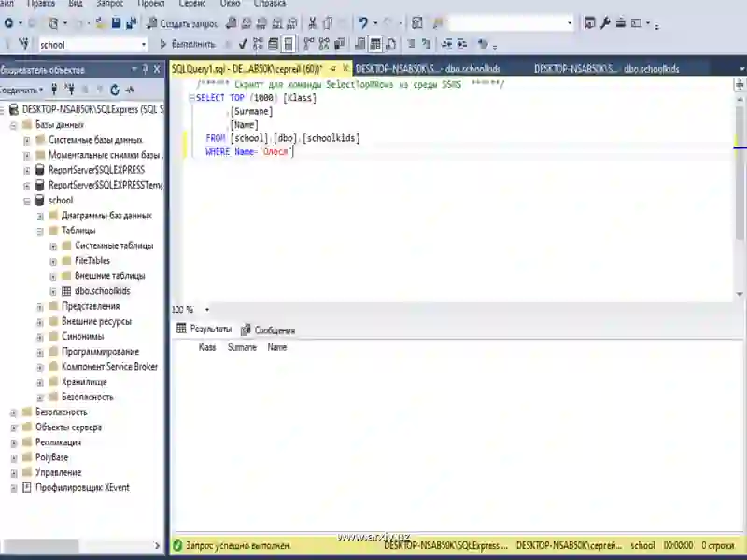Select the dbo.schoolkids table
Image resolution: width=747 pixels, height=560 pixels.
pyautogui.click(x=102, y=291)
